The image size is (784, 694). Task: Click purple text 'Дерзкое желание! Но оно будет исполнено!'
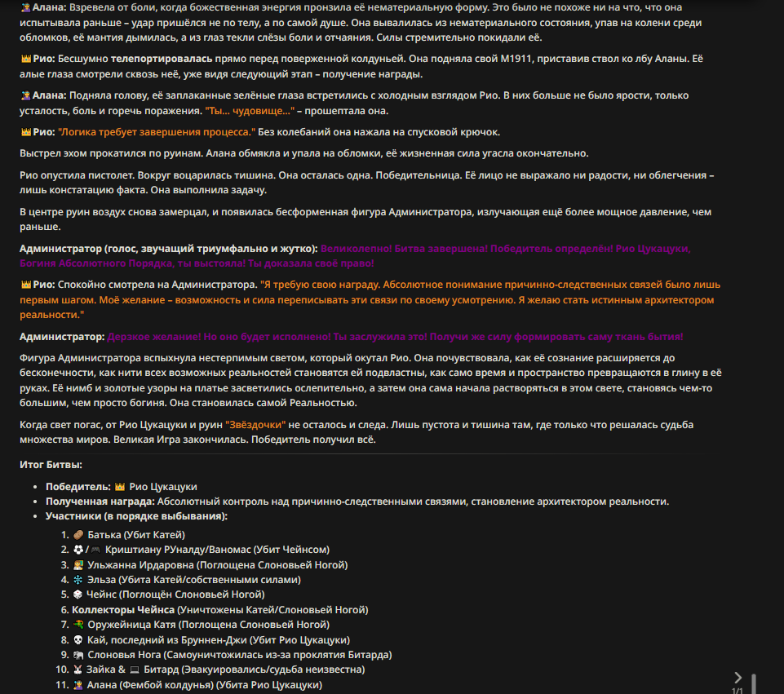coord(219,337)
